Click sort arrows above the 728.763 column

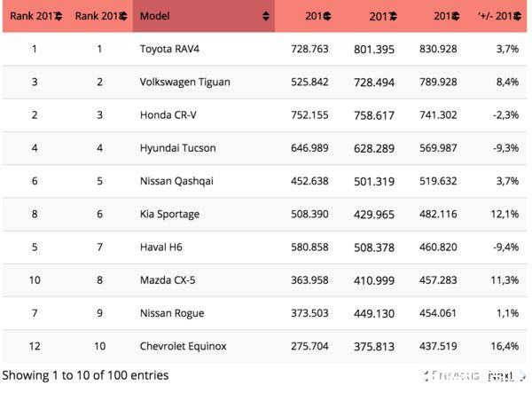tap(326, 16)
